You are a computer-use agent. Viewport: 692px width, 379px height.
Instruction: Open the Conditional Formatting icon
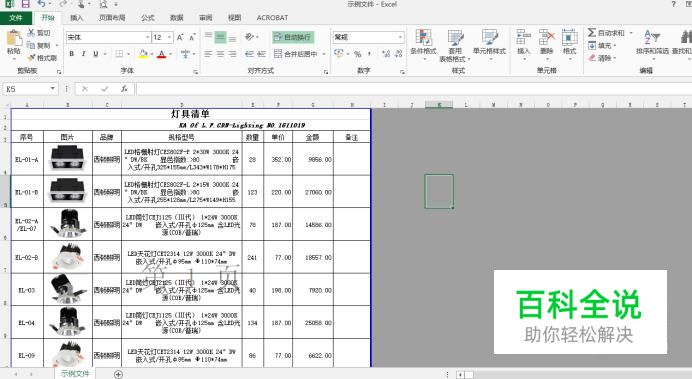pos(424,38)
